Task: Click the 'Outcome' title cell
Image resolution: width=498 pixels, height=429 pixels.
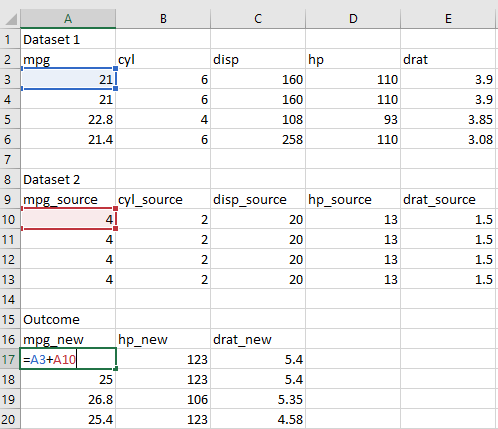Action: [x=68, y=319]
